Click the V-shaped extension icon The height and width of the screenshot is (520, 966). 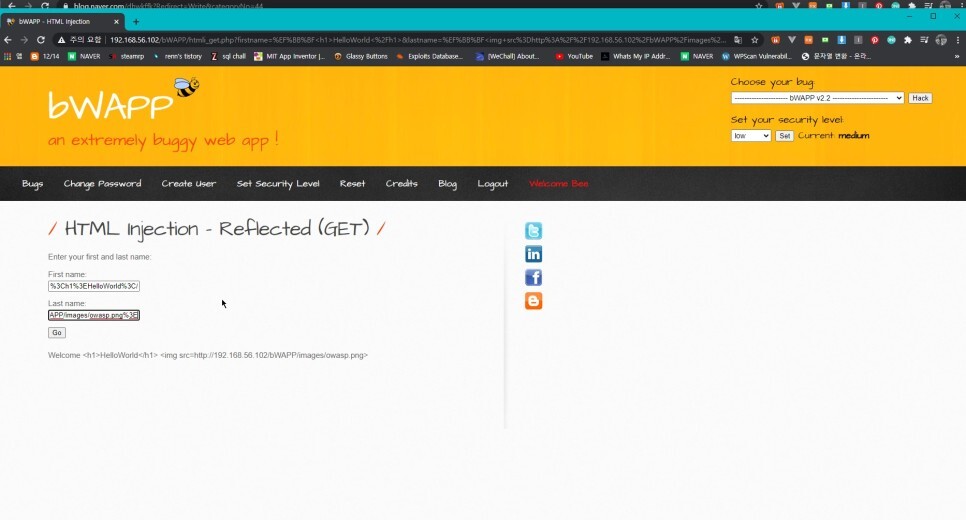tap(792, 40)
